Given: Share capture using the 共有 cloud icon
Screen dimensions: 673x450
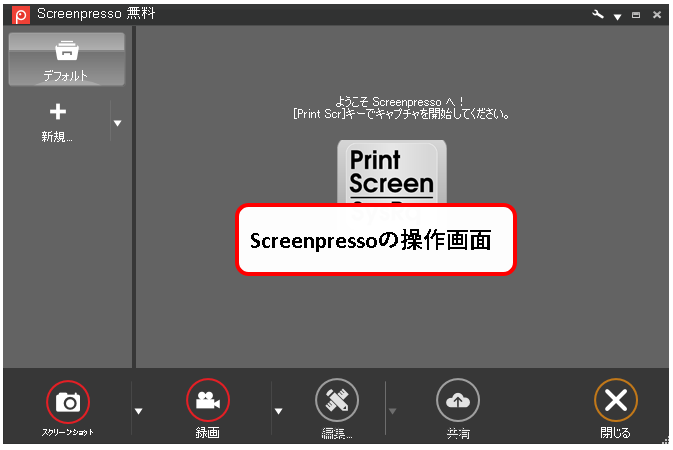Looking at the screenshot, I should click(x=458, y=400).
